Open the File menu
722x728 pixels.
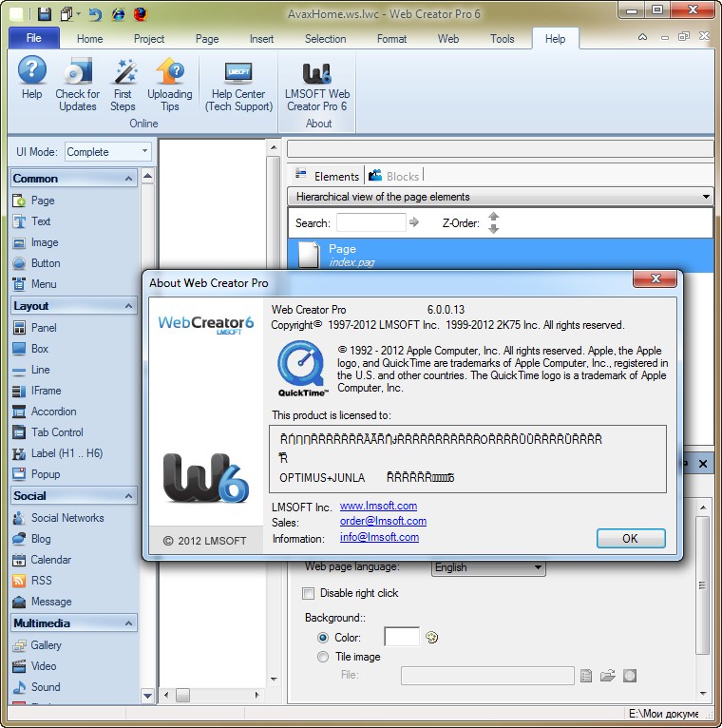34,38
